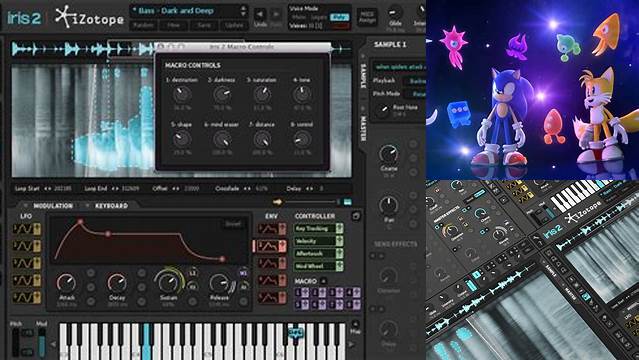Open the pop-out icon beside CONTROLLER

point(356,216)
